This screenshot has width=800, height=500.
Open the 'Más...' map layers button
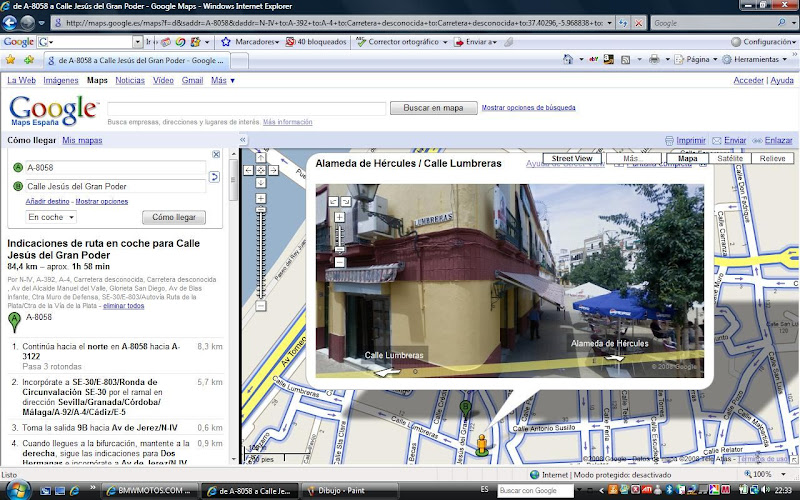coord(633,159)
